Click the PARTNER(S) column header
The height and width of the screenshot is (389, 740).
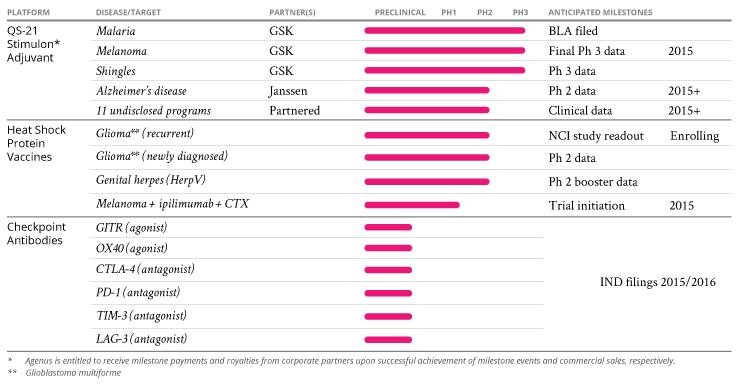pyautogui.click(x=292, y=13)
